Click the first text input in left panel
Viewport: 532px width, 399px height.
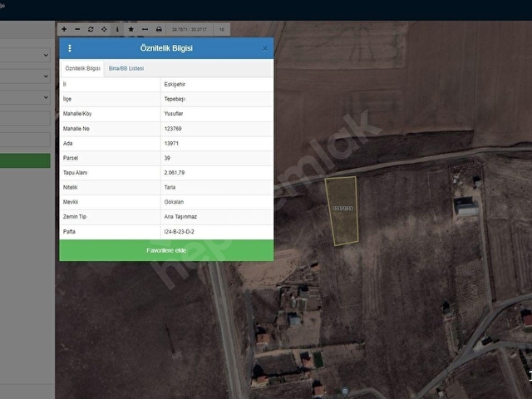[x=25, y=119]
